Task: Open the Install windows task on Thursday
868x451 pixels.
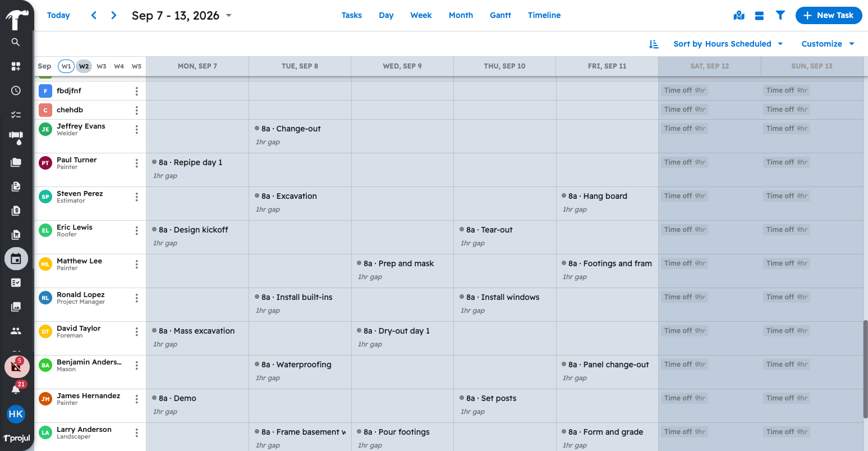Action: 499,297
